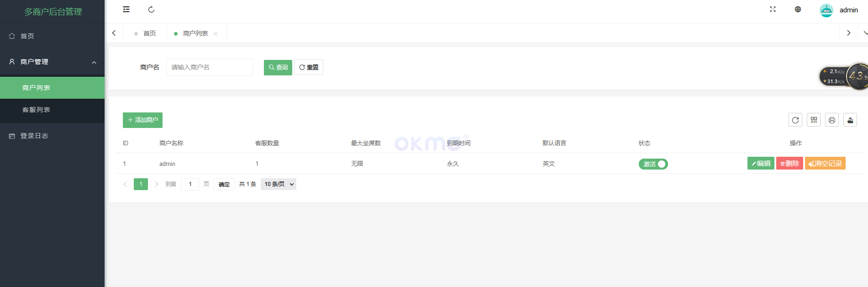Image resolution: width=868 pixels, height=287 pixels.
Task: Close the 商户列表 tab
Action: click(216, 34)
